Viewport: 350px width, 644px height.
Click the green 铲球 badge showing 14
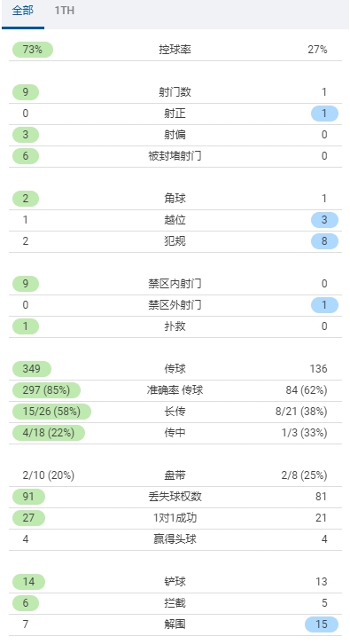[x=28, y=582]
